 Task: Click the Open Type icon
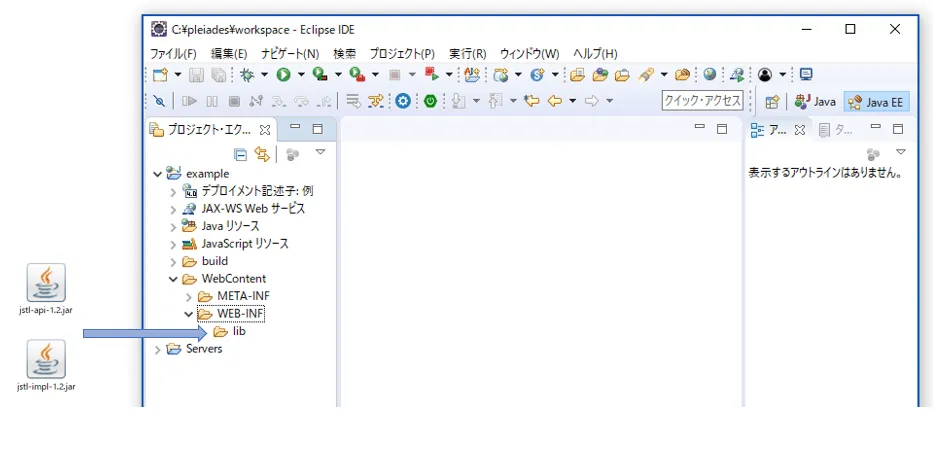473,75
